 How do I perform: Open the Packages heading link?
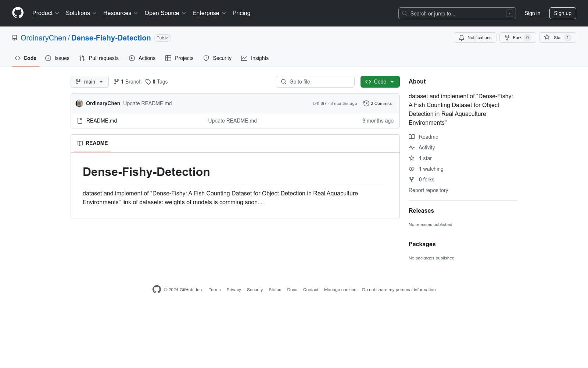point(422,244)
